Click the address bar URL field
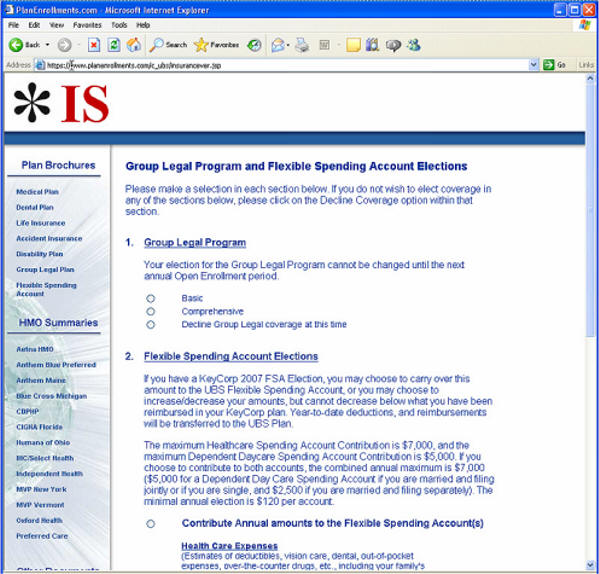The width and height of the screenshot is (599, 574). click(x=287, y=65)
